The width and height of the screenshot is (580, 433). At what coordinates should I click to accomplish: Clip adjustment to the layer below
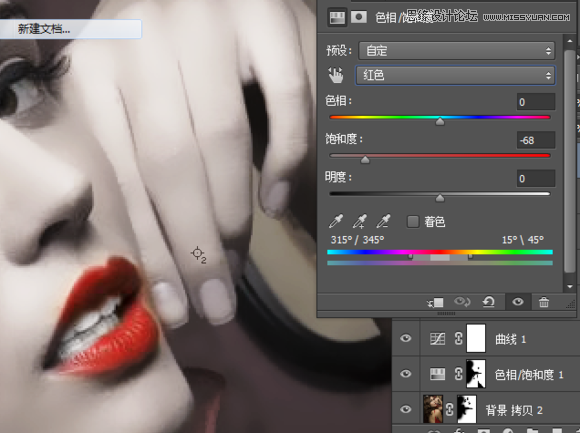pyautogui.click(x=435, y=302)
